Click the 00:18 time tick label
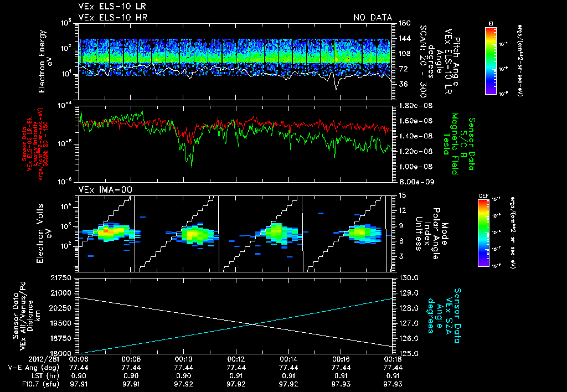 pos(394,360)
